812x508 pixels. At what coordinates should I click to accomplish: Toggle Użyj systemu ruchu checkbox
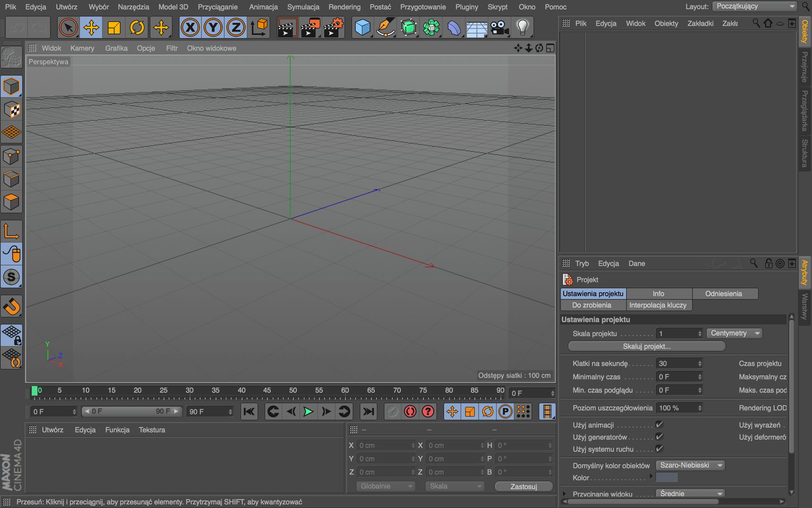(x=660, y=448)
